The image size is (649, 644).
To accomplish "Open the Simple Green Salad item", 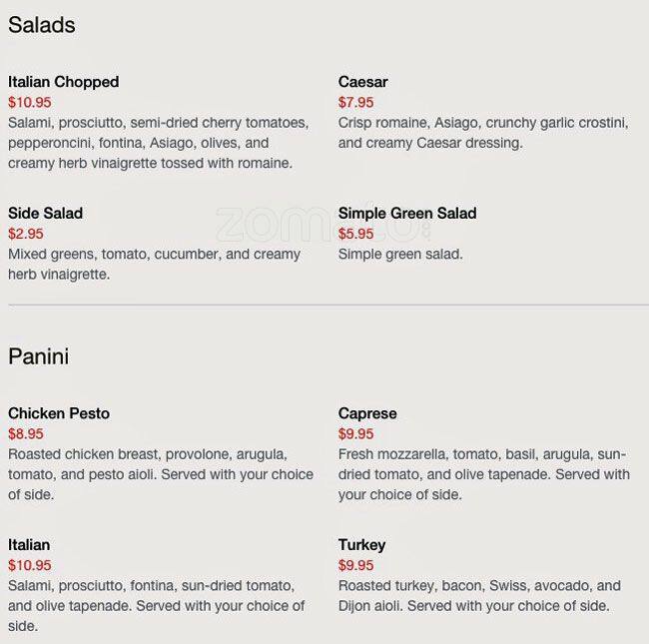I will [x=406, y=213].
